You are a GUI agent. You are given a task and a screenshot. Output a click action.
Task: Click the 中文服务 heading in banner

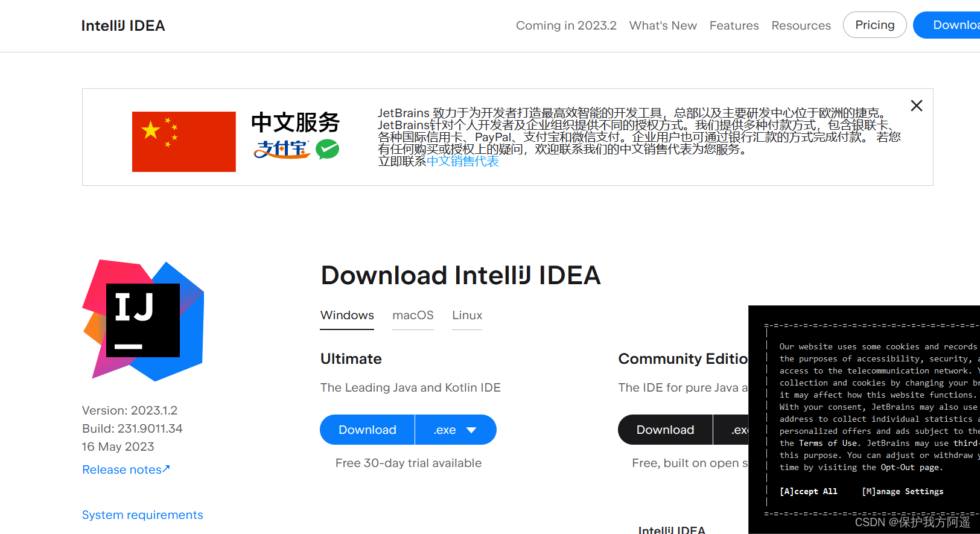point(296,122)
